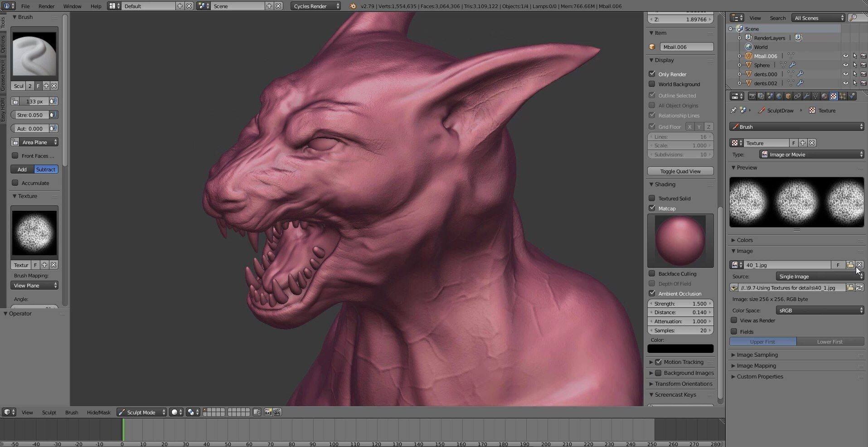This screenshot has width=868, height=447.
Task: Open the Render menu in the header
Action: [x=46, y=6]
